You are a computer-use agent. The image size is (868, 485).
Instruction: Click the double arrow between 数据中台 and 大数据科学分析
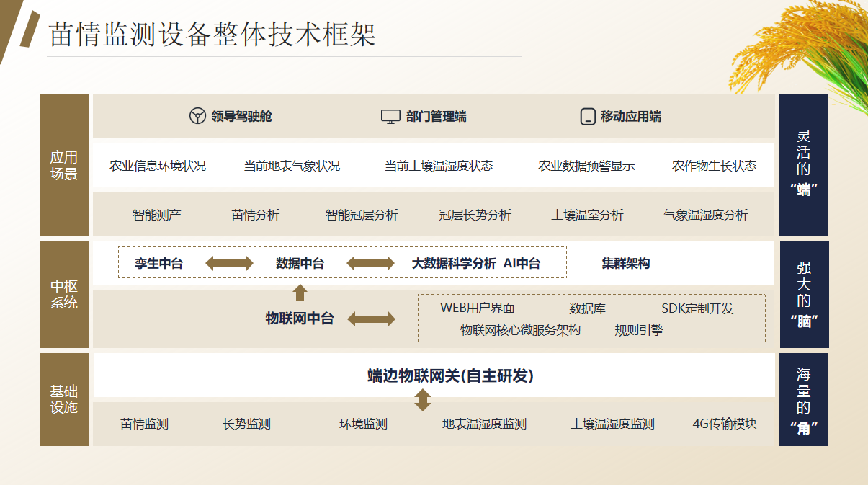point(371,263)
